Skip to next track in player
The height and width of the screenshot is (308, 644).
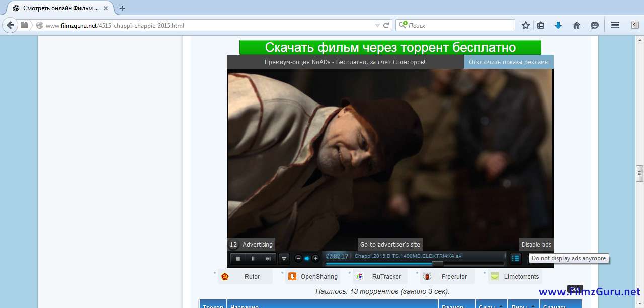(x=268, y=259)
